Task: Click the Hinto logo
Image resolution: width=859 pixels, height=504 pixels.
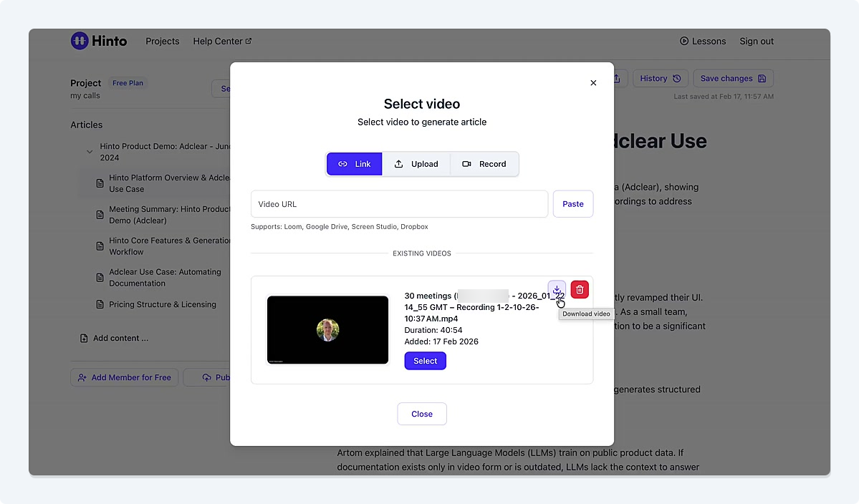Action: coord(99,41)
